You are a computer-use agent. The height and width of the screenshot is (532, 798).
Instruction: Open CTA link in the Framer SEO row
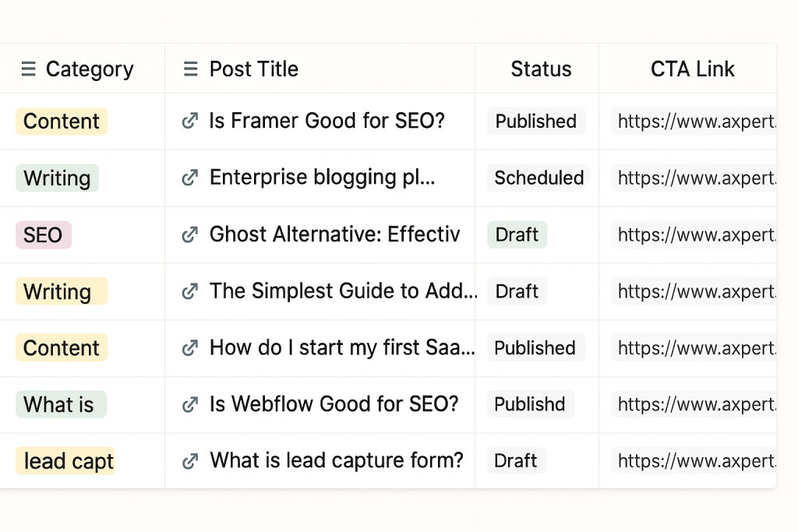(694, 121)
